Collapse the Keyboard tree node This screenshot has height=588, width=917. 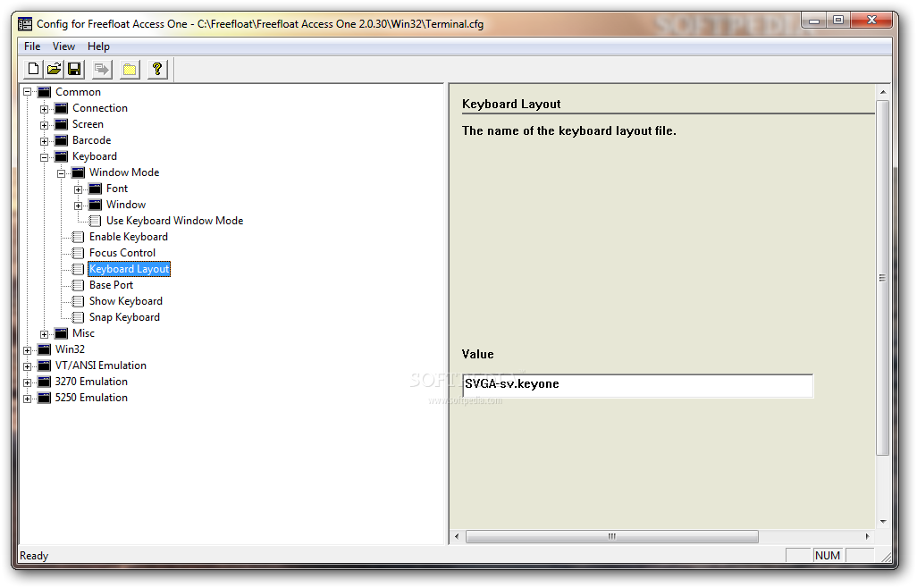coord(44,156)
